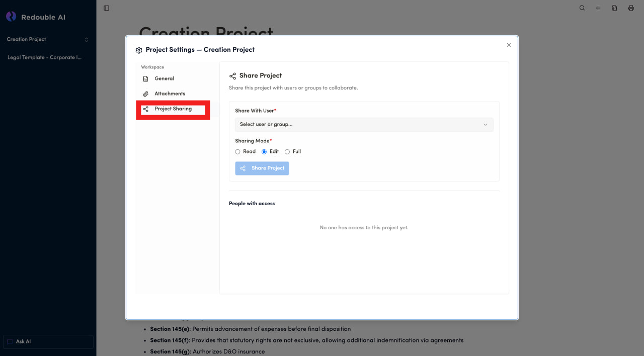Click the plus icon in top toolbar
This screenshot has width=644, height=356.
[598, 8]
